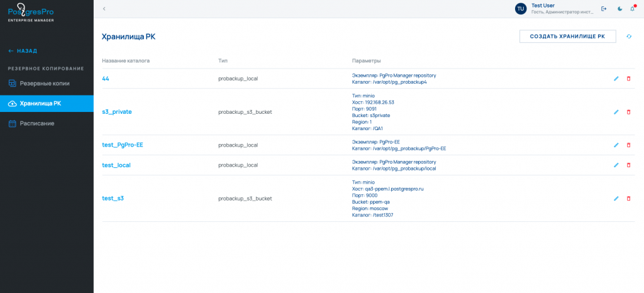
Task: Click the Создать хранилище РК button
Action: click(x=567, y=36)
